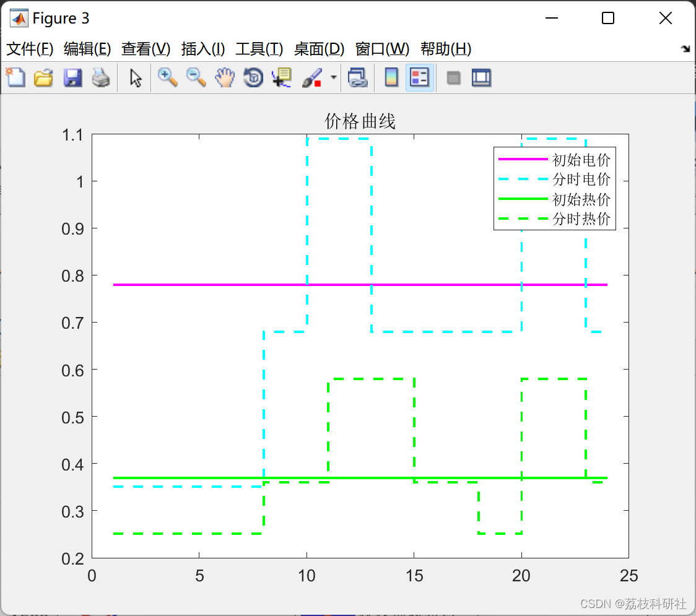Screen dimensions: 696x616
Task: Activate the Zoom In tool
Action: click(168, 77)
